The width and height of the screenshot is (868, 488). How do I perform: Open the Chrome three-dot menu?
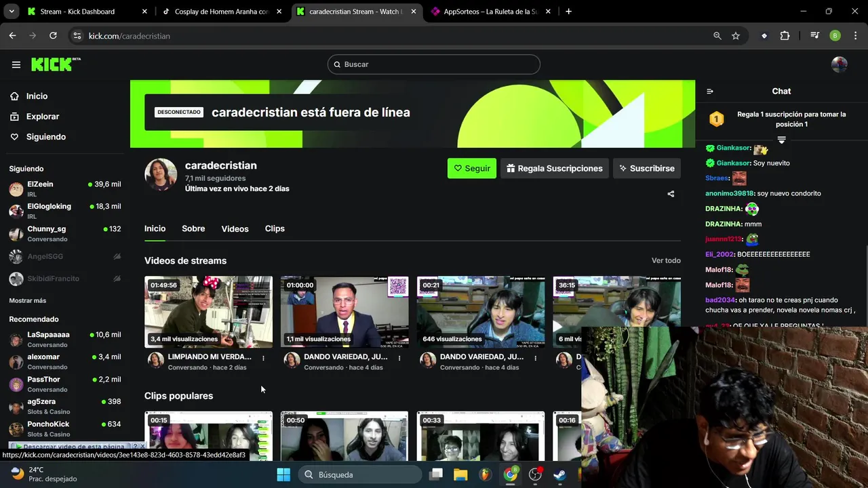click(x=855, y=36)
